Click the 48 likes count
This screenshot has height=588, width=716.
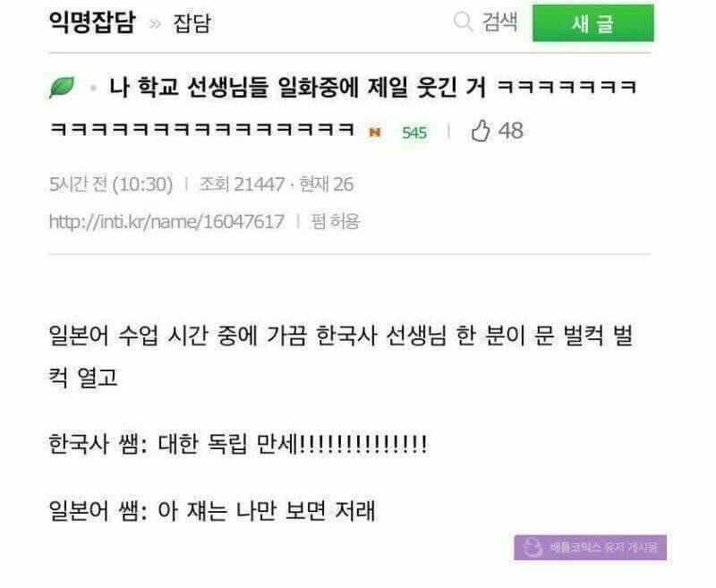tap(510, 131)
